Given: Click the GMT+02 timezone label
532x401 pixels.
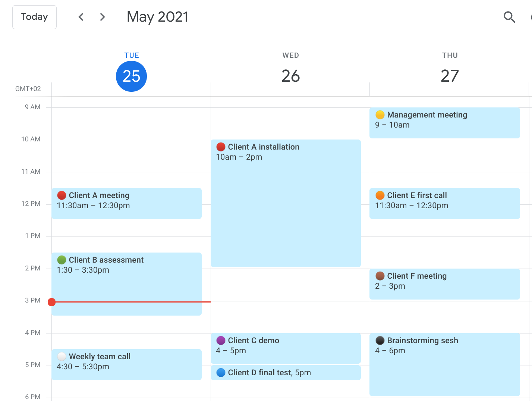Looking at the screenshot, I should point(28,89).
